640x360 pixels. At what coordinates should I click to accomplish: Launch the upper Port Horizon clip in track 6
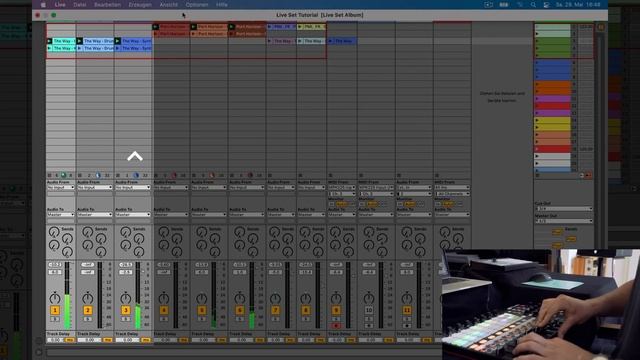coord(231,27)
